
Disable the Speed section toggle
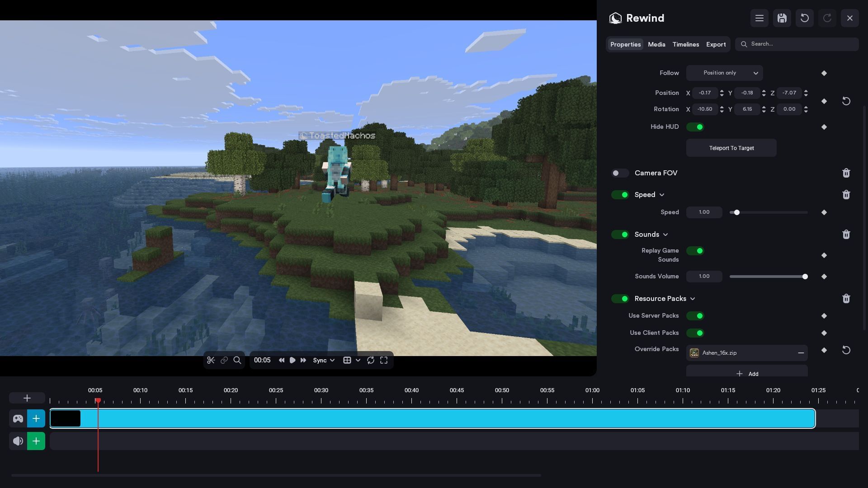point(620,195)
